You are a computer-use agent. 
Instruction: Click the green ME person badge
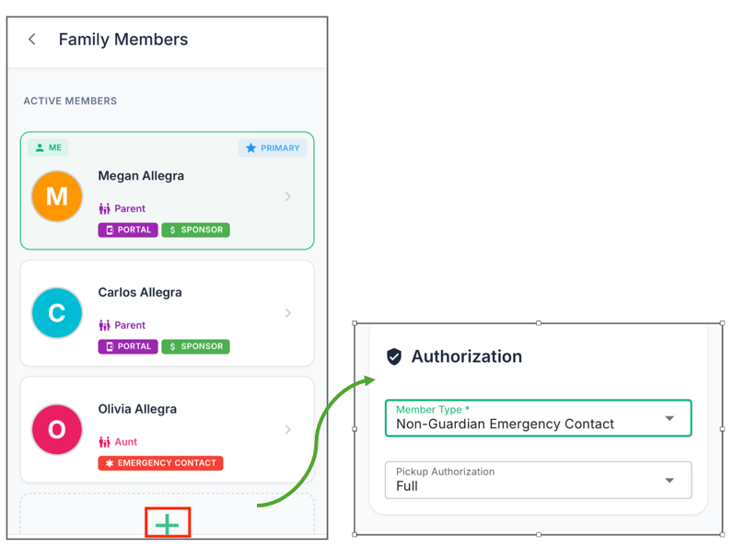pos(48,147)
